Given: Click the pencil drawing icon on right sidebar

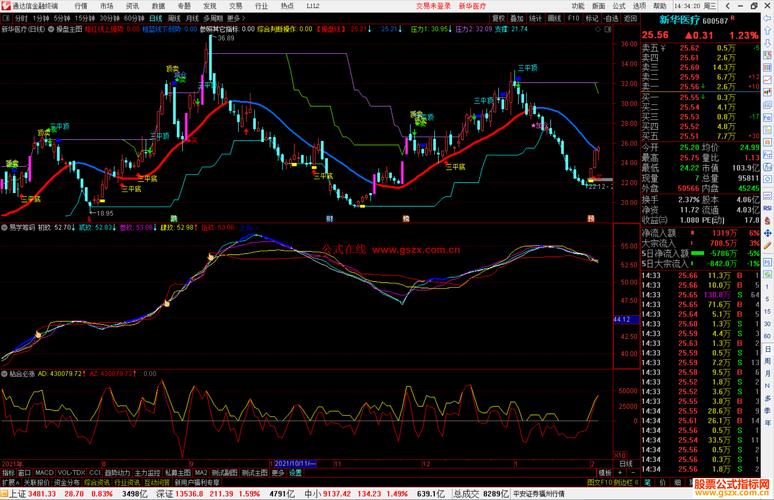Looking at the screenshot, I should coord(768,245).
